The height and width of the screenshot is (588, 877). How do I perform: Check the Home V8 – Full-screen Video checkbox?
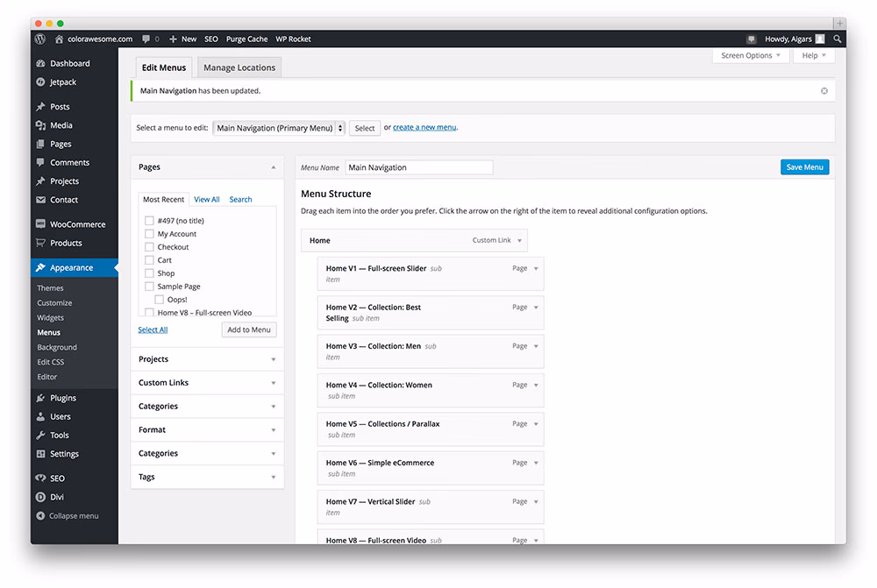point(149,313)
